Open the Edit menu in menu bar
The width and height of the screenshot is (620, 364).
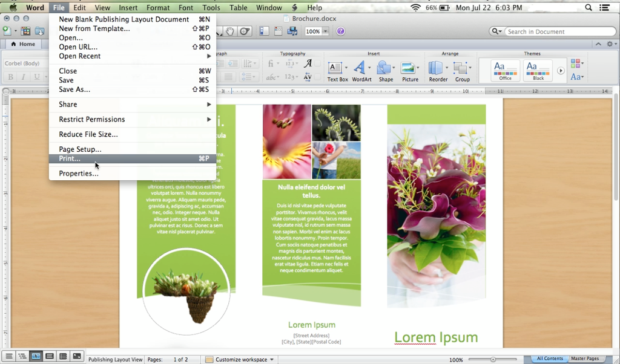coord(79,7)
